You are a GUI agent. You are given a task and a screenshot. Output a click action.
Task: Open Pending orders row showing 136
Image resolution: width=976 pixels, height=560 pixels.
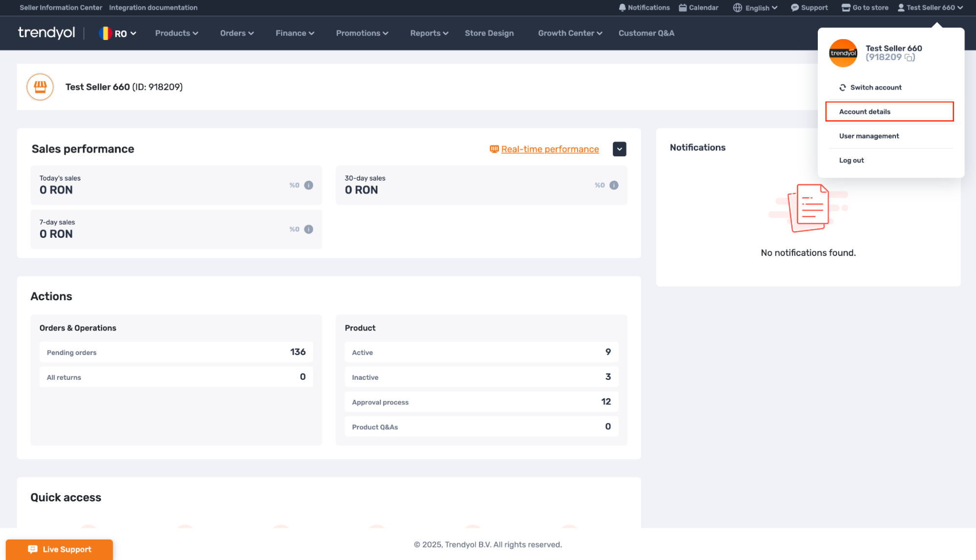176,352
